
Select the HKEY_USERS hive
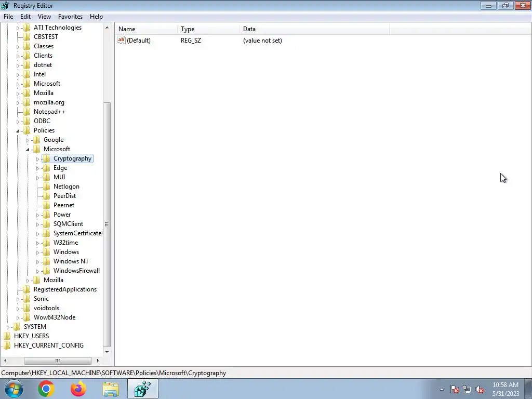point(31,336)
